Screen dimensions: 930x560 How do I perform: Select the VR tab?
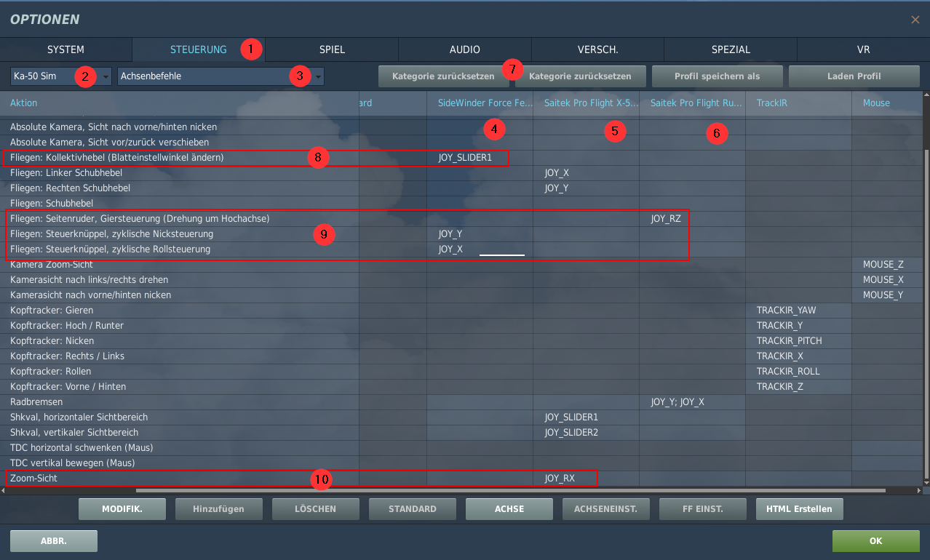[x=863, y=49]
